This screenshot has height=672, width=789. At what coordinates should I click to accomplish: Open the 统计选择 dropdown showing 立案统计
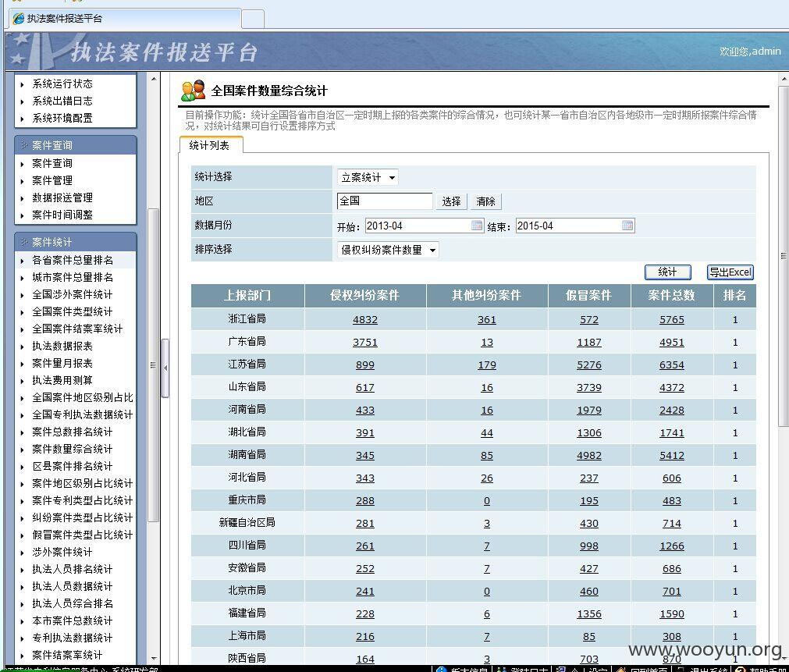point(368,177)
